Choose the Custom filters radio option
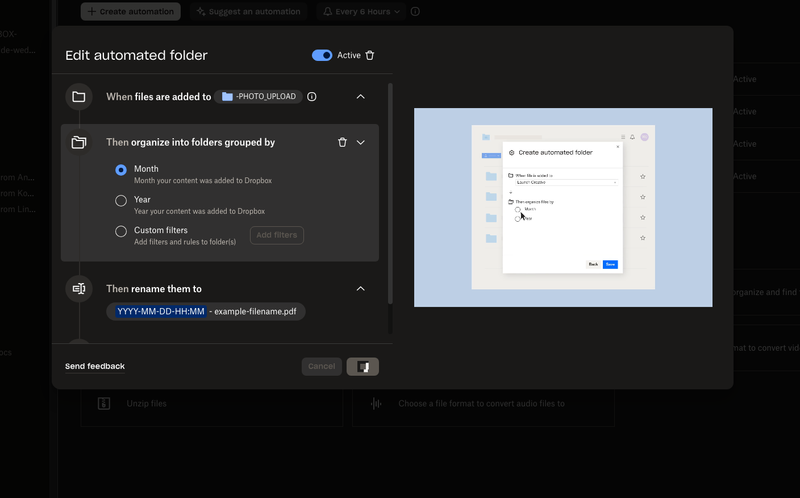The width and height of the screenshot is (800, 498). coord(121,231)
